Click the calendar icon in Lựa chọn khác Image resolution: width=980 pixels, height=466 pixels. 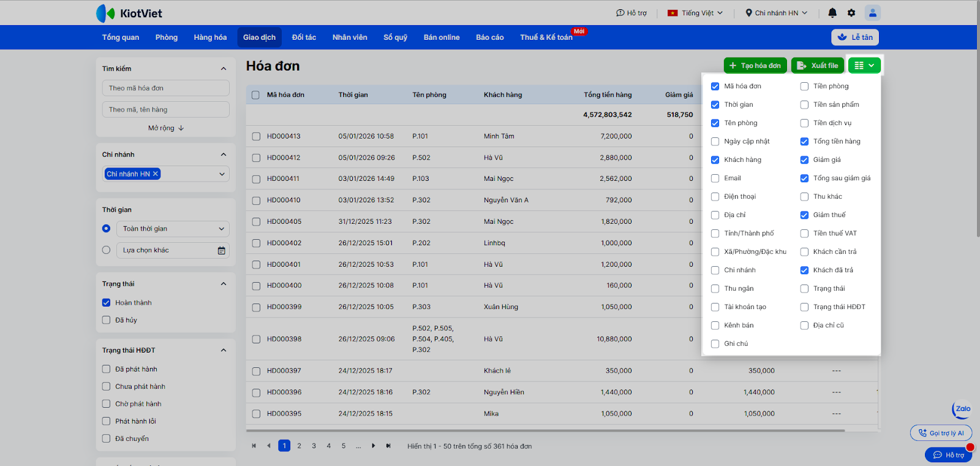click(221, 250)
